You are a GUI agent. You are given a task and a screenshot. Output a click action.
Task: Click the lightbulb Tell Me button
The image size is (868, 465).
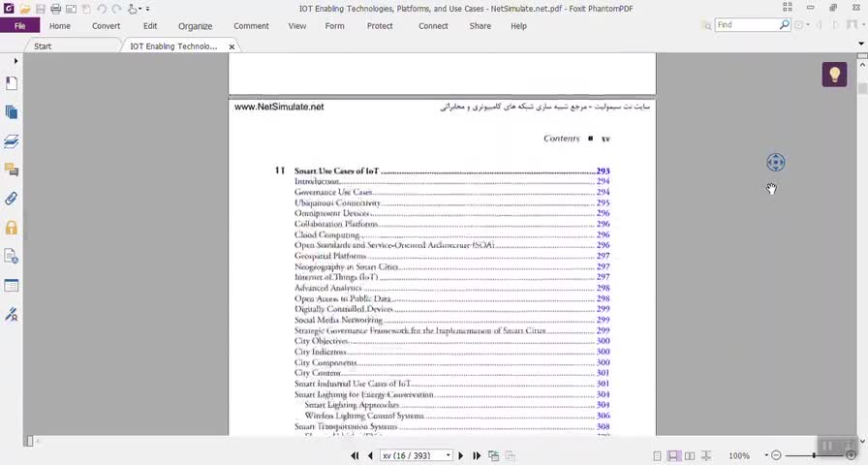tap(834, 75)
